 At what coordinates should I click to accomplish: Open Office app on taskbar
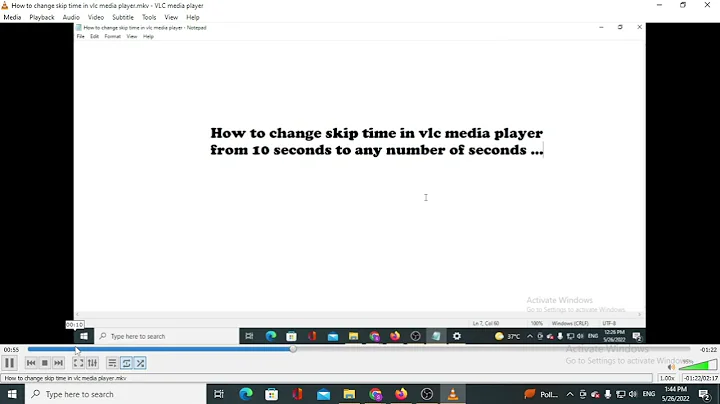298,394
